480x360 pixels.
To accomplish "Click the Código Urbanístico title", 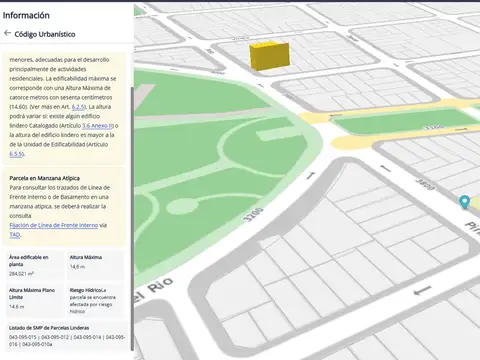I will point(45,34).
